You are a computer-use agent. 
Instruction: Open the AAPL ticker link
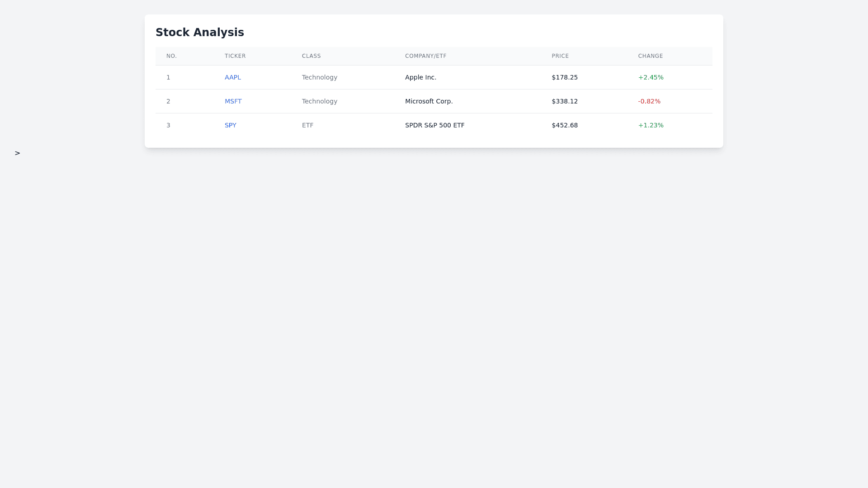[232, 77]
